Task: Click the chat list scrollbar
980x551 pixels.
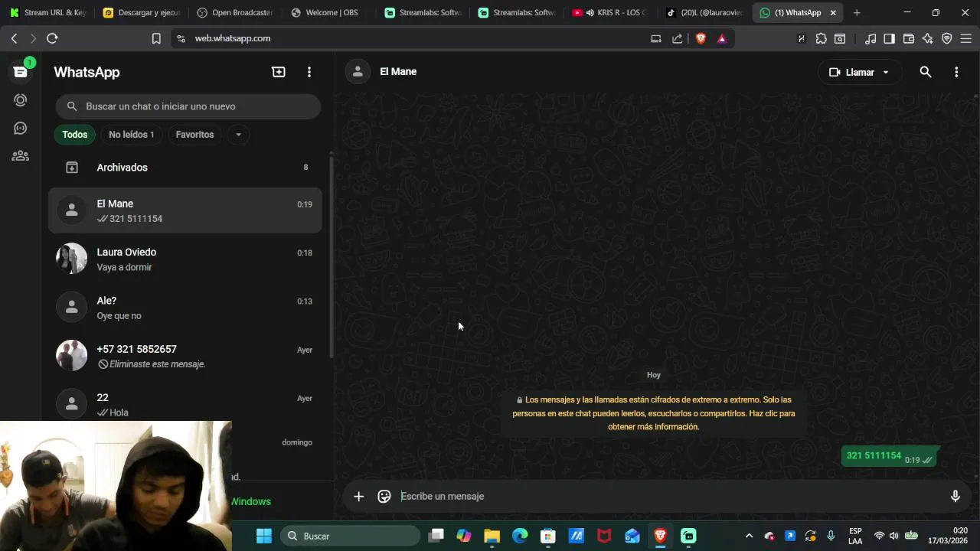Action: [x=332, y=256]
